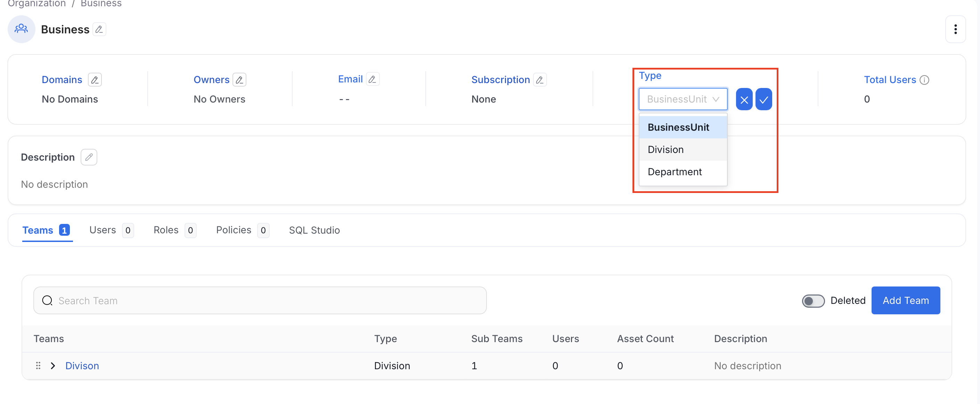Viewport: 980px width, 404px height.
Task: Click the Asset Count column header
Action: coord(645,339)
